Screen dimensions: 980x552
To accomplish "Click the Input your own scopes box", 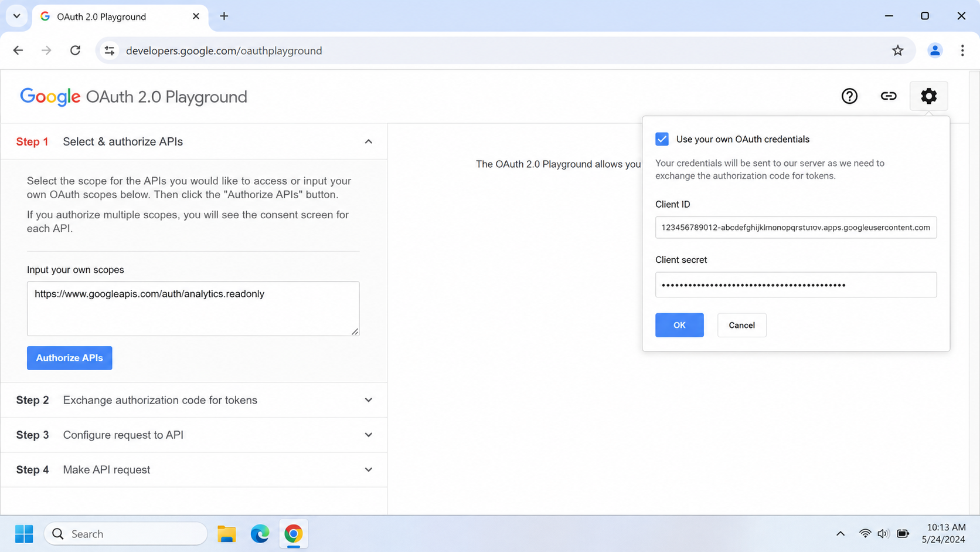I will point(193,309).
